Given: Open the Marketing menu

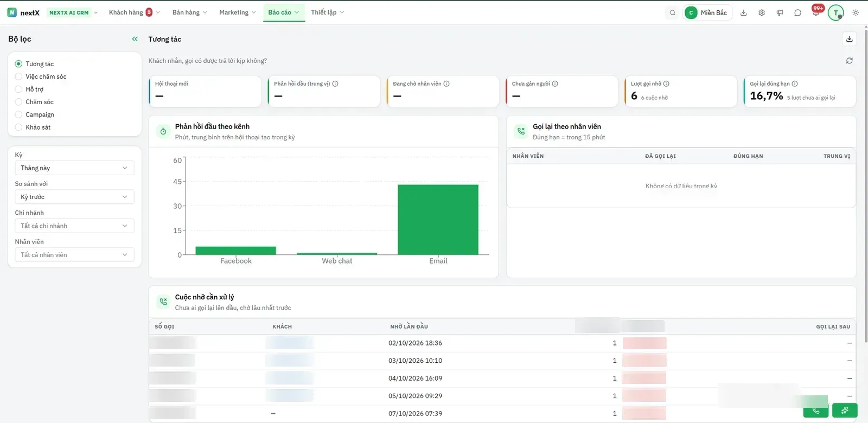Looking at the screenshot, I should (x=238, y=12).
